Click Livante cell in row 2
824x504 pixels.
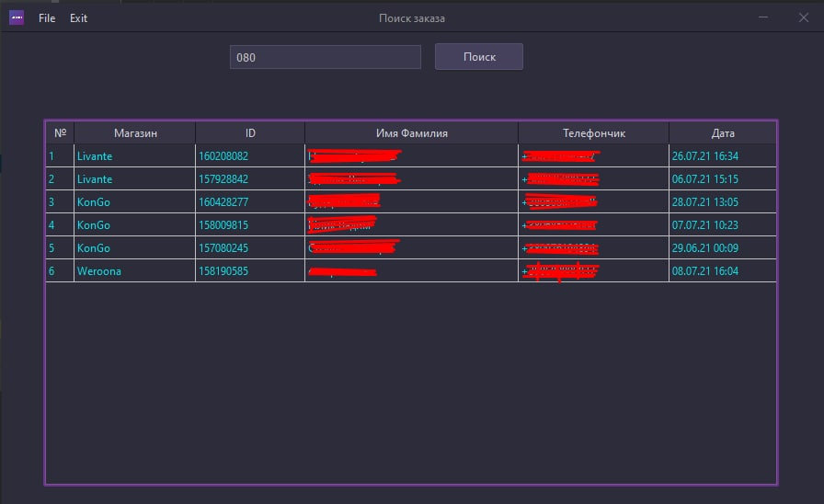click(135, 178)
